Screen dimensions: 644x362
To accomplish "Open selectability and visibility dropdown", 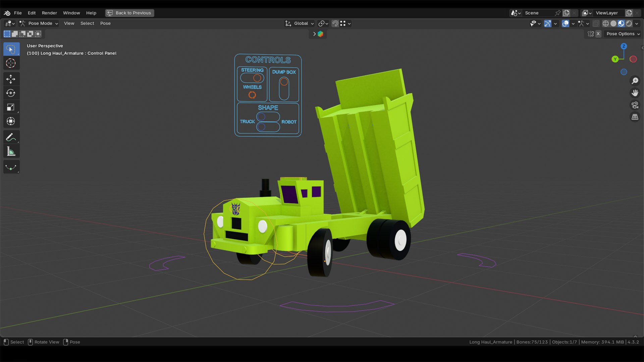I will click(x=535, y=23).
